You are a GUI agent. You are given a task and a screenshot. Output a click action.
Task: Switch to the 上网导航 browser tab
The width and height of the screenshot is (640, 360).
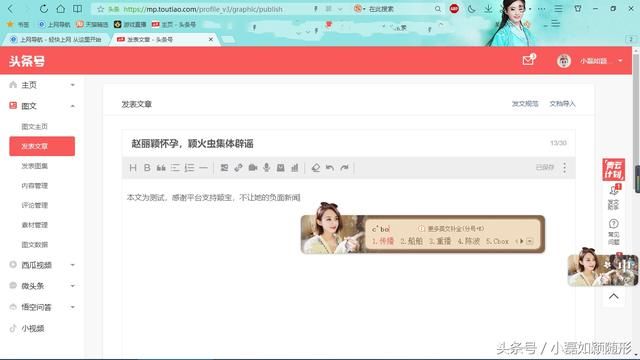(56, 39)
